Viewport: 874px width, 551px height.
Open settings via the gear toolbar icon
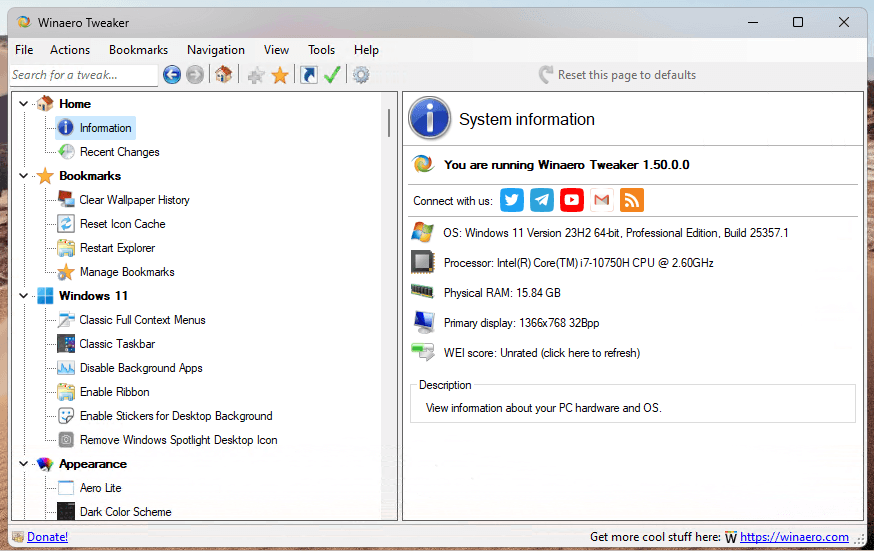click(x=361, y=75)
